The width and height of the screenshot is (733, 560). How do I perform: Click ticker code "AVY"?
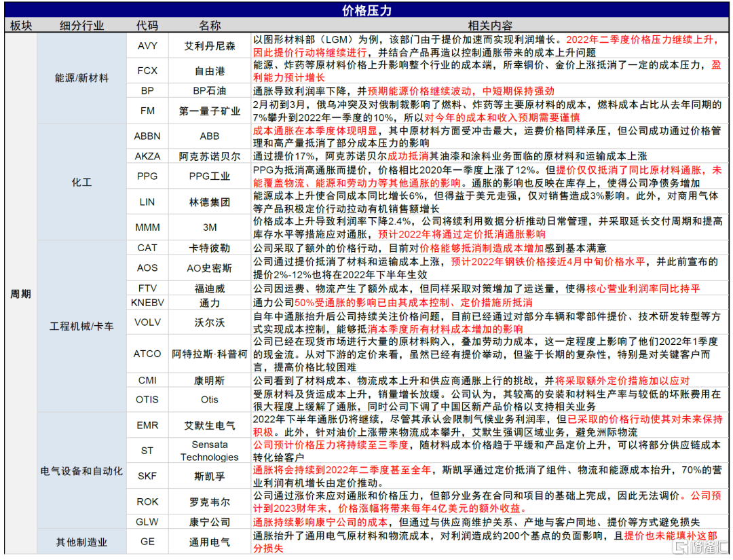[x=147, y=45]
